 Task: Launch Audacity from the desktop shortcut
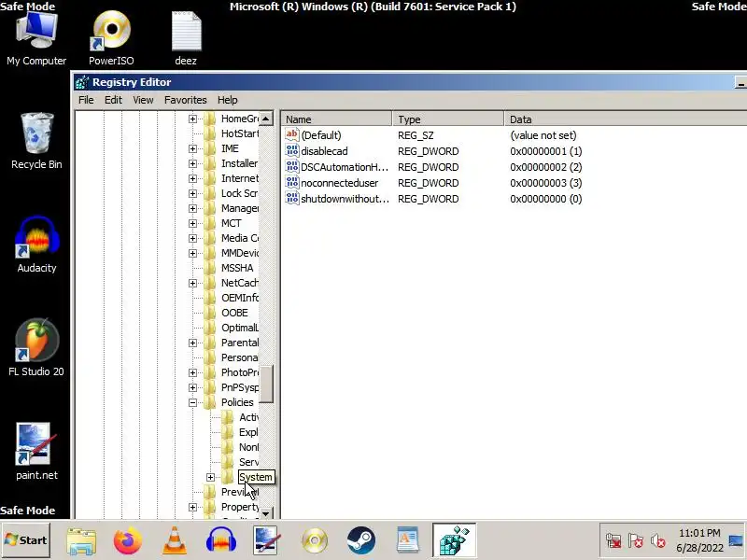(36, 245)
